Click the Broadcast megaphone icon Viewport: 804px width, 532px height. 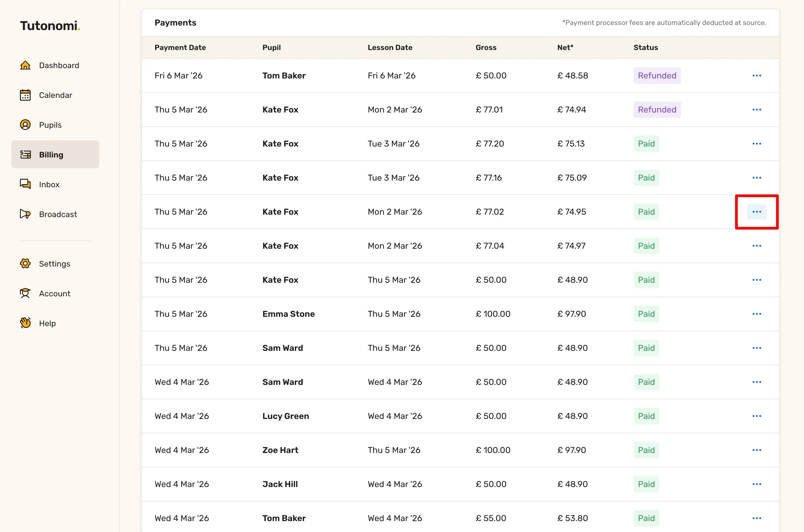25,214
